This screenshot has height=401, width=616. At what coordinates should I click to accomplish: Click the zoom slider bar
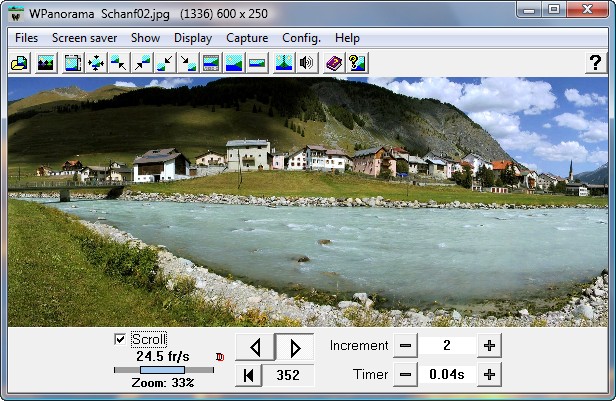click(164, 370)
